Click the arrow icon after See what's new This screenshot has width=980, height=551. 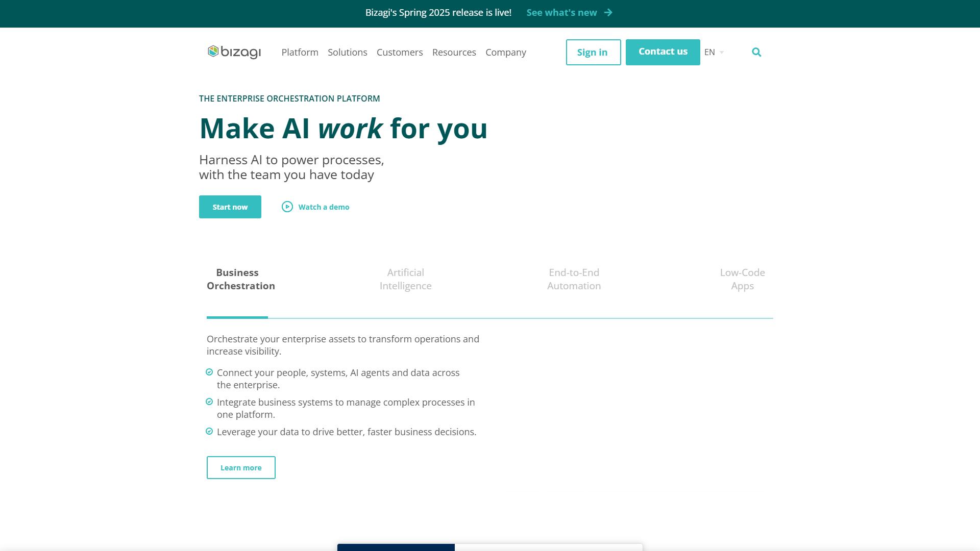tap(608, 12)
